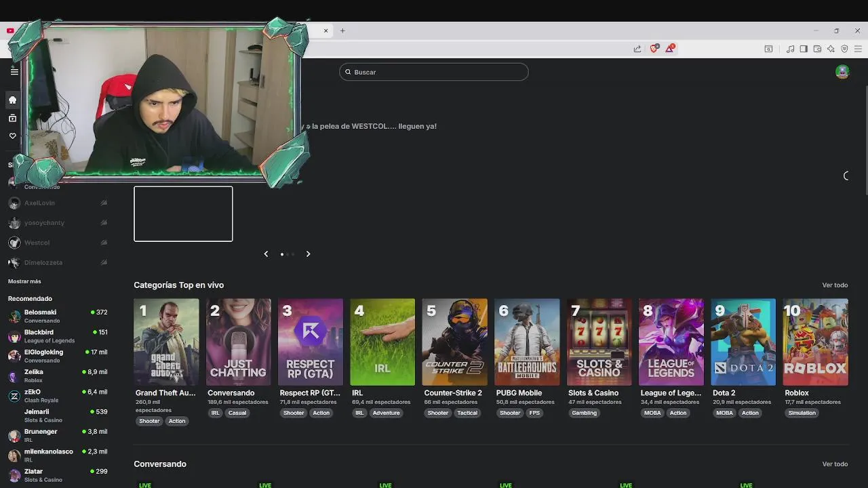Screen dimensions: 868x488
Task: Open followed channel AxelLovin
Action: point(58,203)
